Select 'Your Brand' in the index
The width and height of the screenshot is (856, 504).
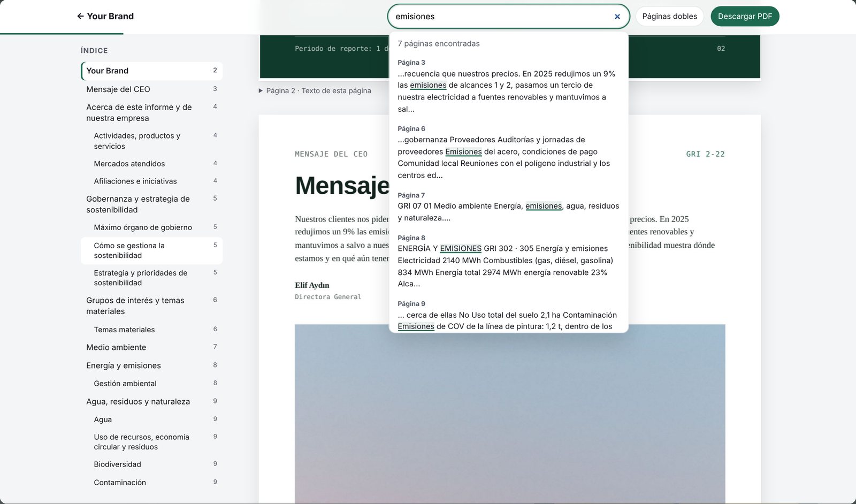click(151, 71)
